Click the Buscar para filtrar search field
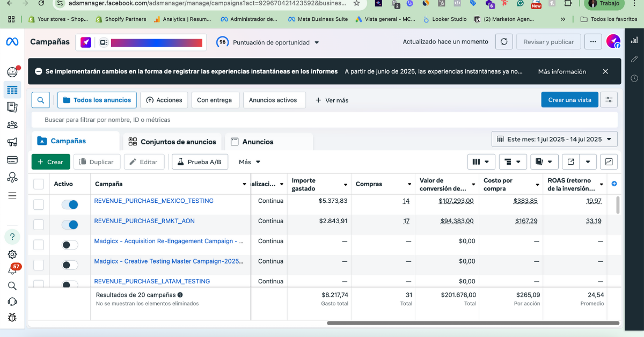Viewport: 644px width, 337px height. 324,120
